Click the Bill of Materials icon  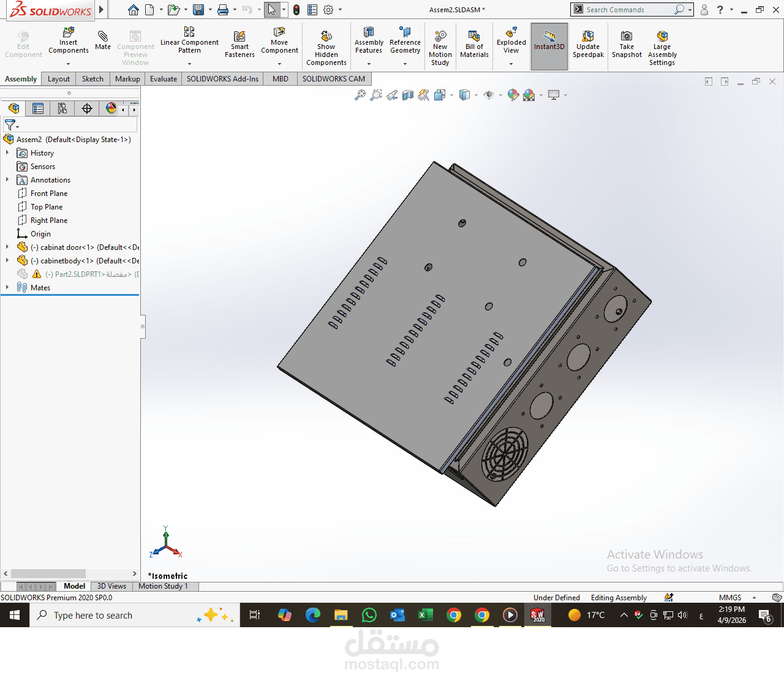coord(474,44)
